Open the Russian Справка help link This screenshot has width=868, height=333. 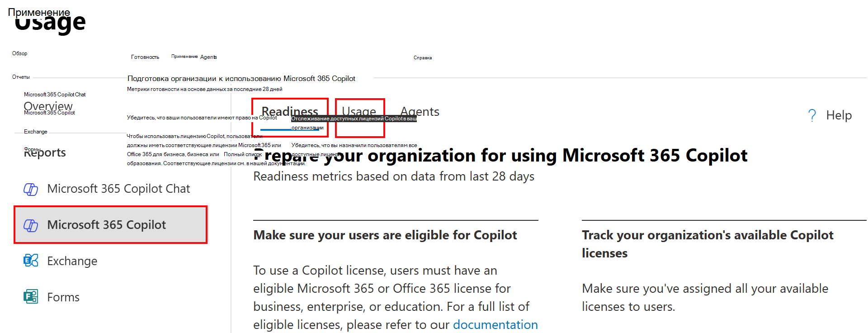pos(423,57)
